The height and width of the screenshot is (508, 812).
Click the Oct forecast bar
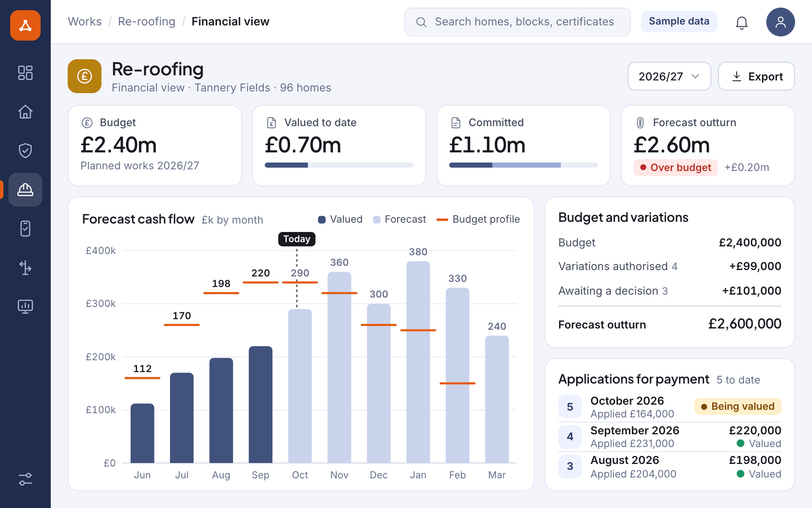[300, 386]
